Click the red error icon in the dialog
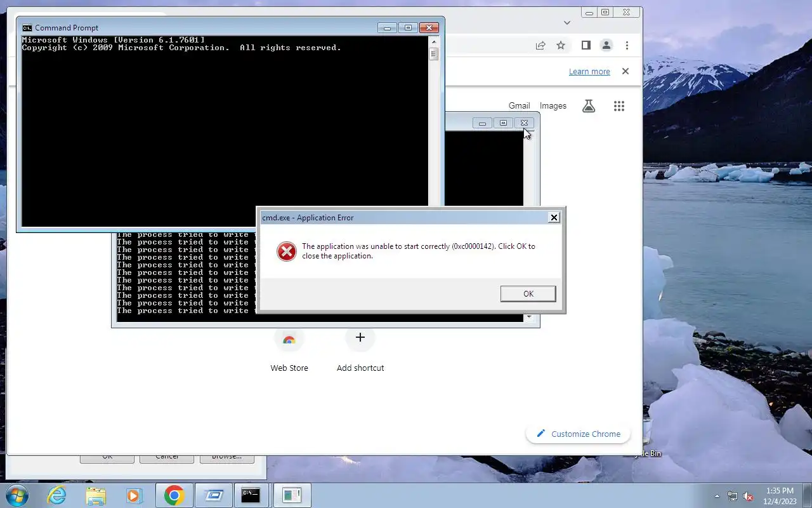Viewport: 812px width, 508px height. point(287,251)
